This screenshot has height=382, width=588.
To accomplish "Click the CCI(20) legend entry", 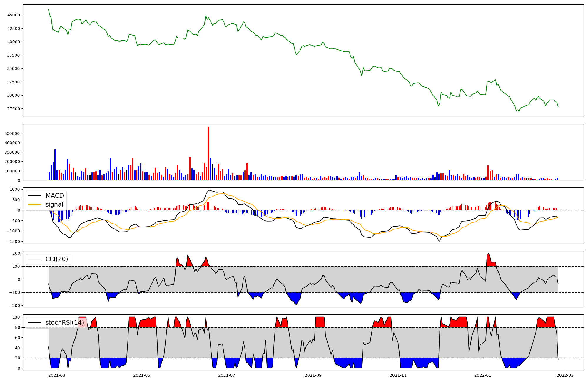I will click(x=56, y=259).
